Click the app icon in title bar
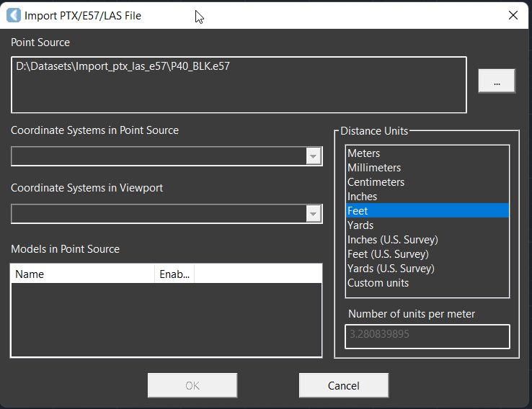 pyautogui.click(x=13, y=15)
